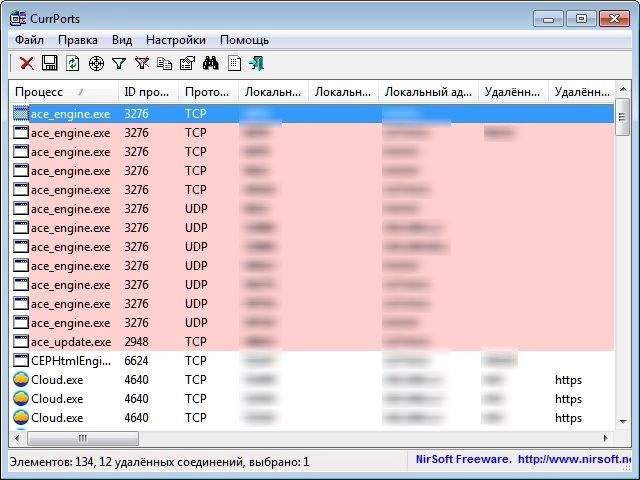
Task: Copy selected items with the copy icon
Action: 164,63
